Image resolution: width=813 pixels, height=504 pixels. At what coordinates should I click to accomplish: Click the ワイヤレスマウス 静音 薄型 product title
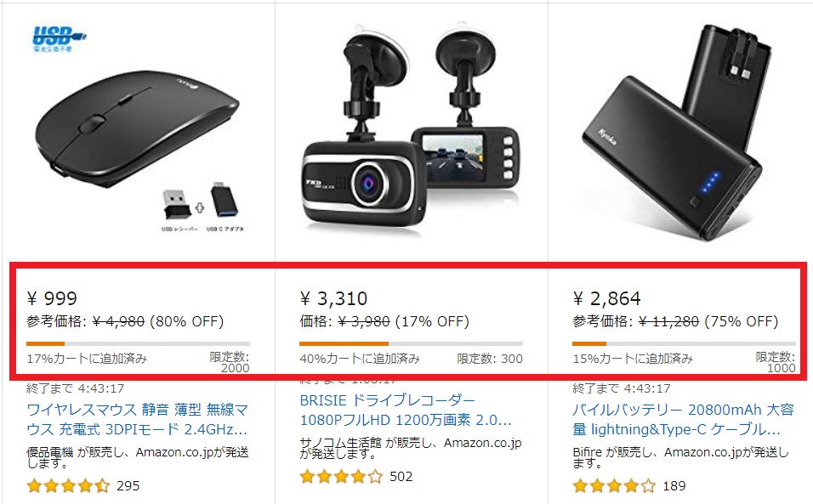138,420
